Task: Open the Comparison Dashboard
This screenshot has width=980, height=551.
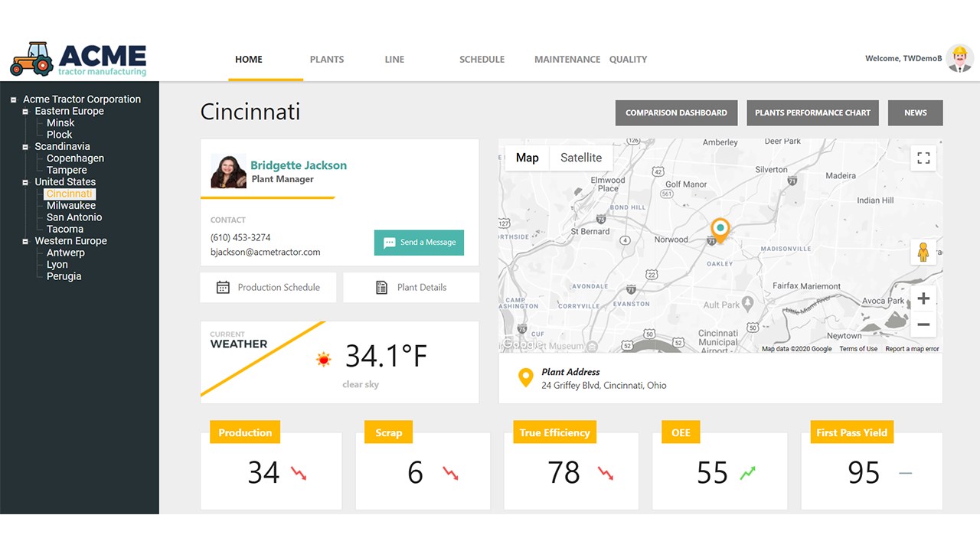Action: point(676,112)
